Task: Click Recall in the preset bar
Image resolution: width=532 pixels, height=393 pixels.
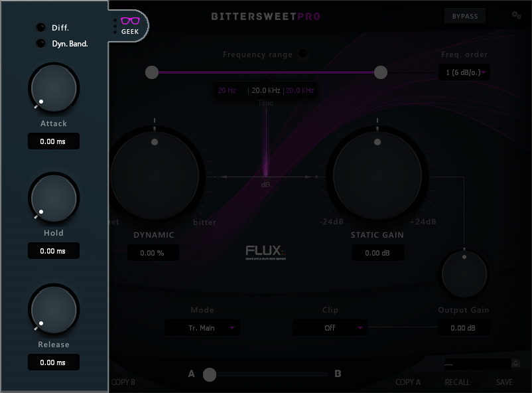Action: [457, 382]
